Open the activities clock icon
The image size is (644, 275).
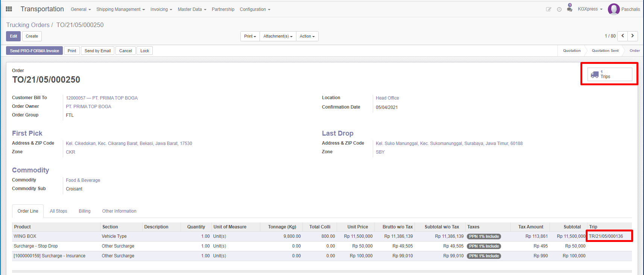point(559,9)
